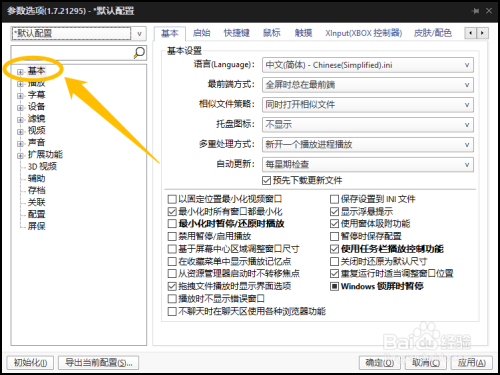Screen dimensions: 500x375
Task: Switch to the 触摸 tab
Action: (x=303, y=33)
